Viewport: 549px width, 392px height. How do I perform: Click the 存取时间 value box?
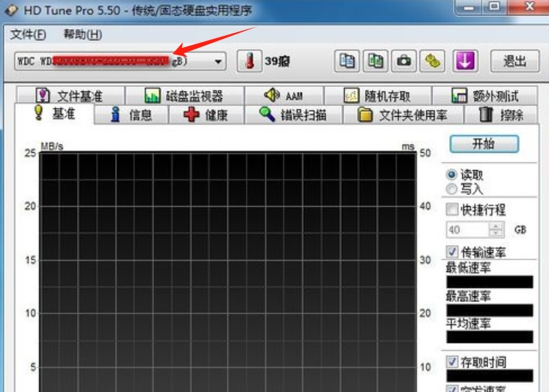tap(490, 376)
